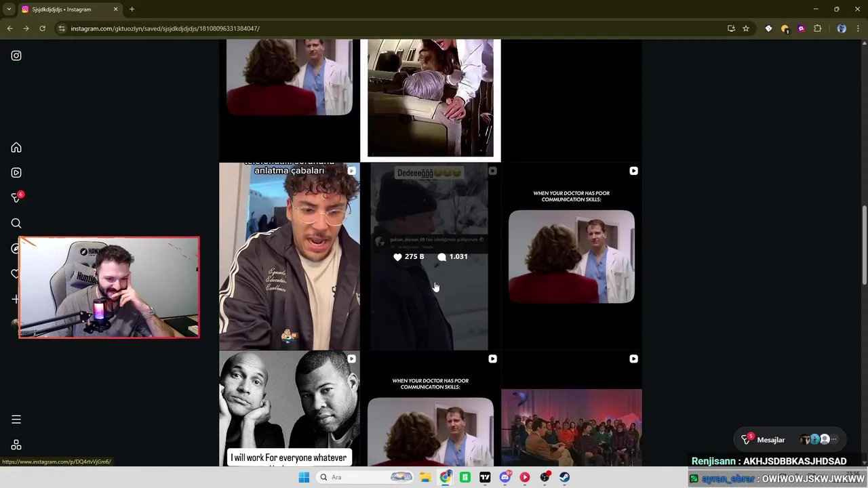Screen dimensions: 868x488
Task: Open Search in the Instagram sidebar
Action: (16, 223)
